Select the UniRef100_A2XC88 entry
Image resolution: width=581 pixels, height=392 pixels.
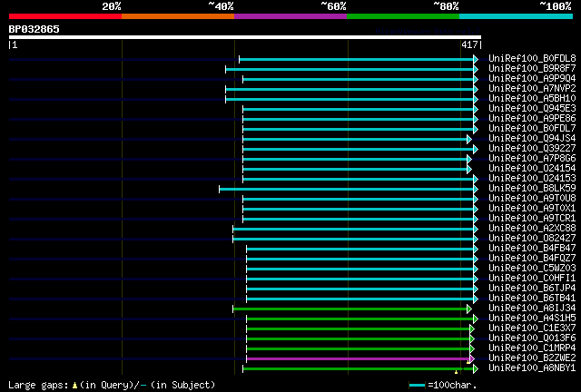532,229
